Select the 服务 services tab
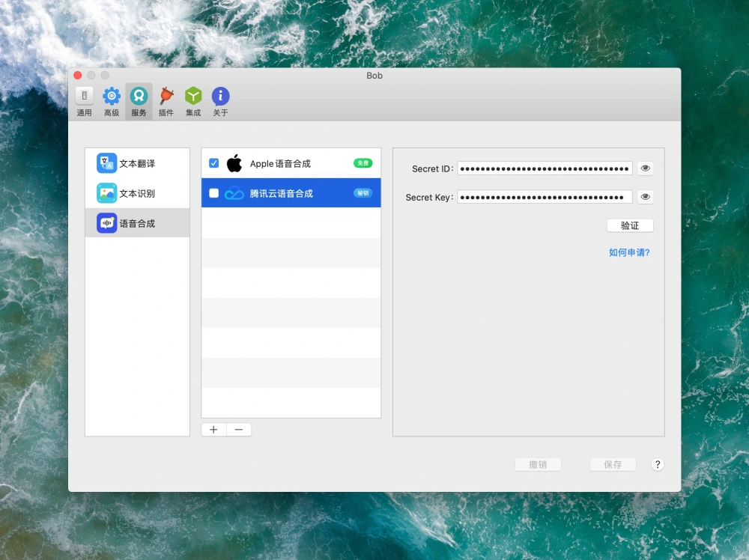 coord(139,102)
